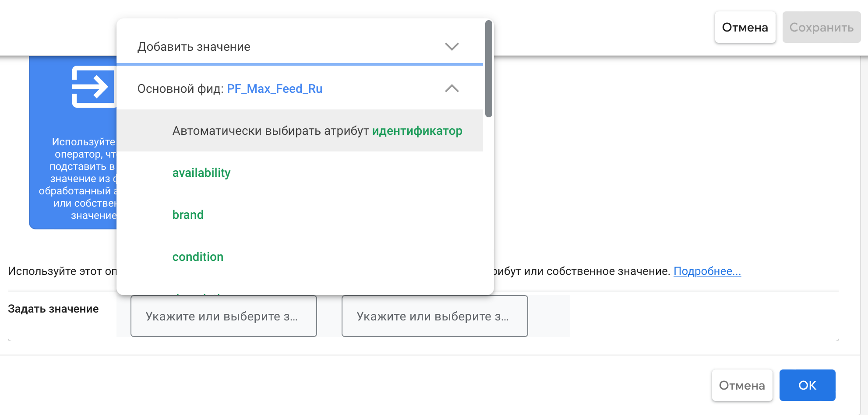868x415 pixels.
Task: Collapse the Основной фид section chevron
Action: click(452, 88)
